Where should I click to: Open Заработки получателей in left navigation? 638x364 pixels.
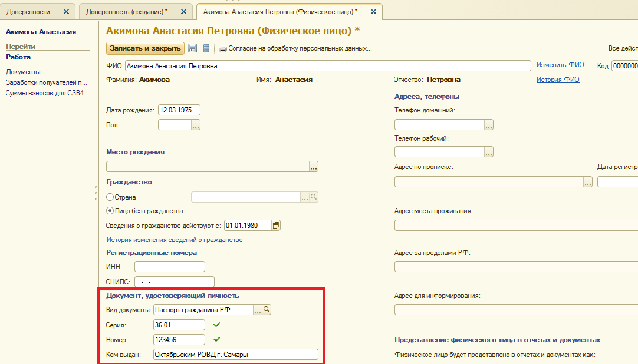(47, 82)
